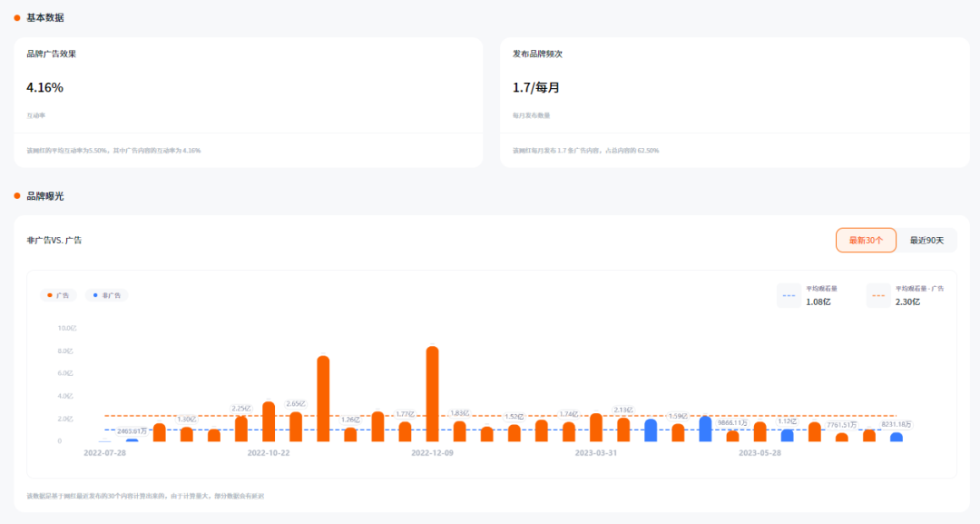The image size is (980, 524).
Task: Open the 品牌广告效果 card showing 4.16%
Action: point(248,102)
